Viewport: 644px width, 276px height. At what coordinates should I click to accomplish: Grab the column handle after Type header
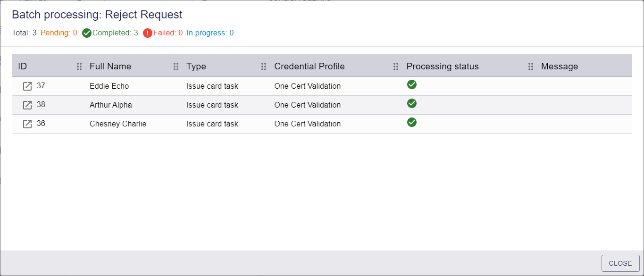[264, 67]
